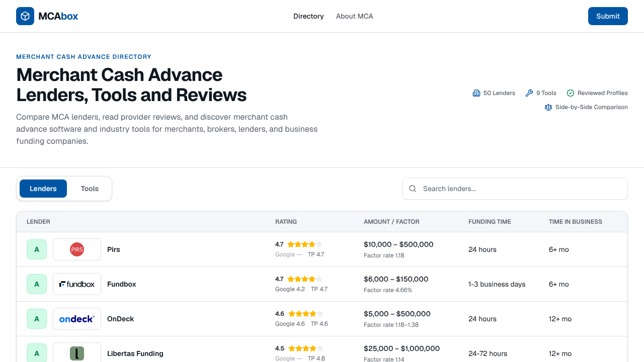Click the Factor rate 1.18 text for Pirs
Viewport: 644px width, 362px height.
384,255
